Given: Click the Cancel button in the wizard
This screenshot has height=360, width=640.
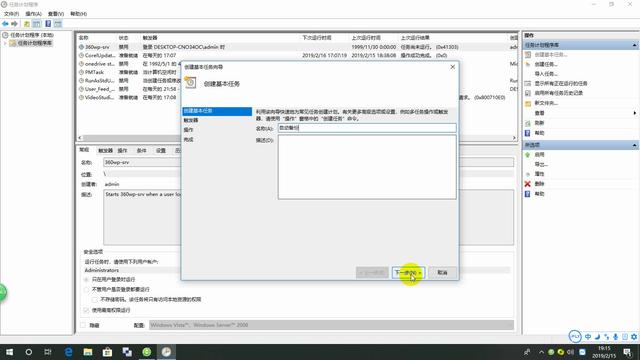Looking at the screenshot, I should pyautogui.click(x=442, y=273).
